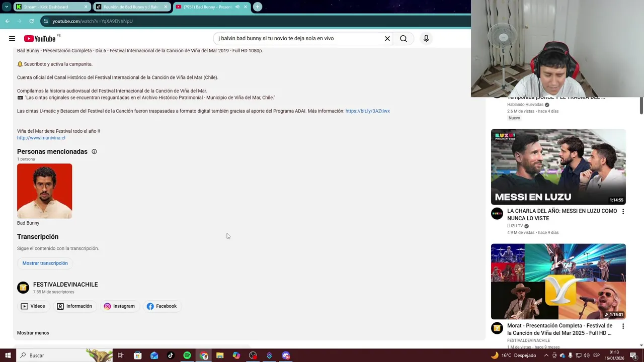Open info about Personas mencionadas

click(94, 151)
